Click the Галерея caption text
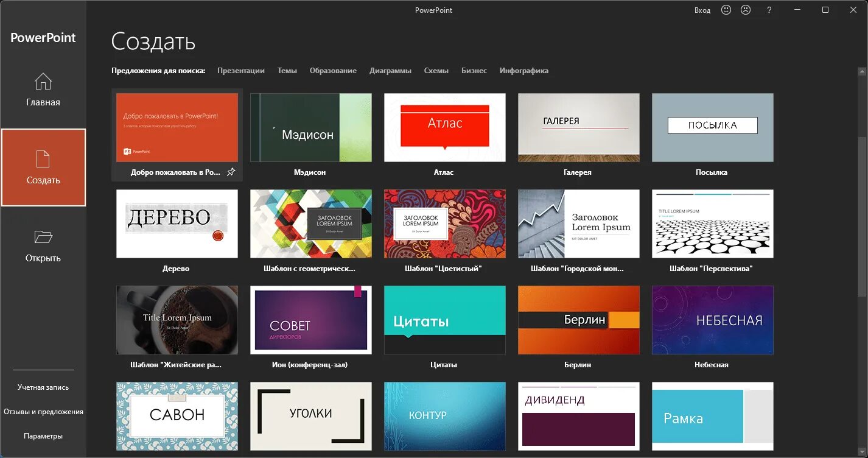The width and height of the screenshot is (868, 458). [578, 172]
